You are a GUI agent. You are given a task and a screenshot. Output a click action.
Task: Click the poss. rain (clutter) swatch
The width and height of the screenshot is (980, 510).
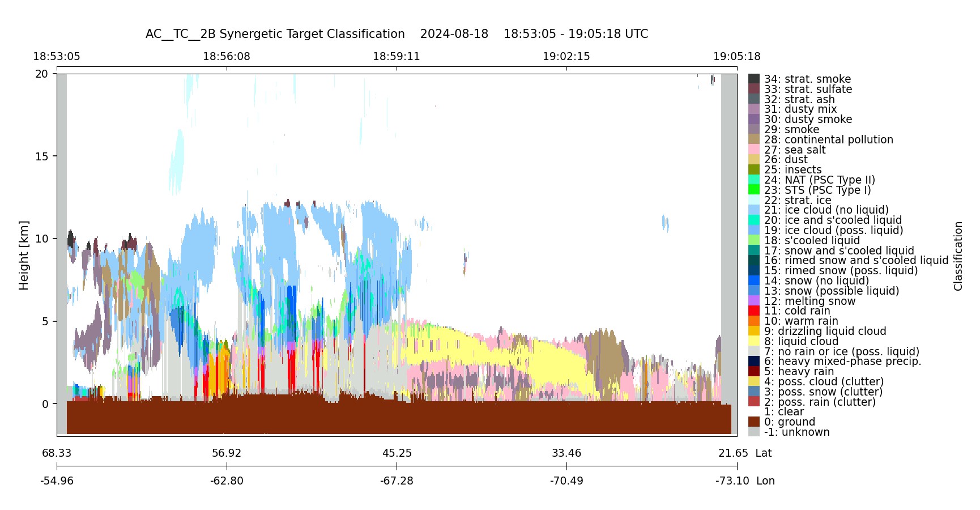753,402
